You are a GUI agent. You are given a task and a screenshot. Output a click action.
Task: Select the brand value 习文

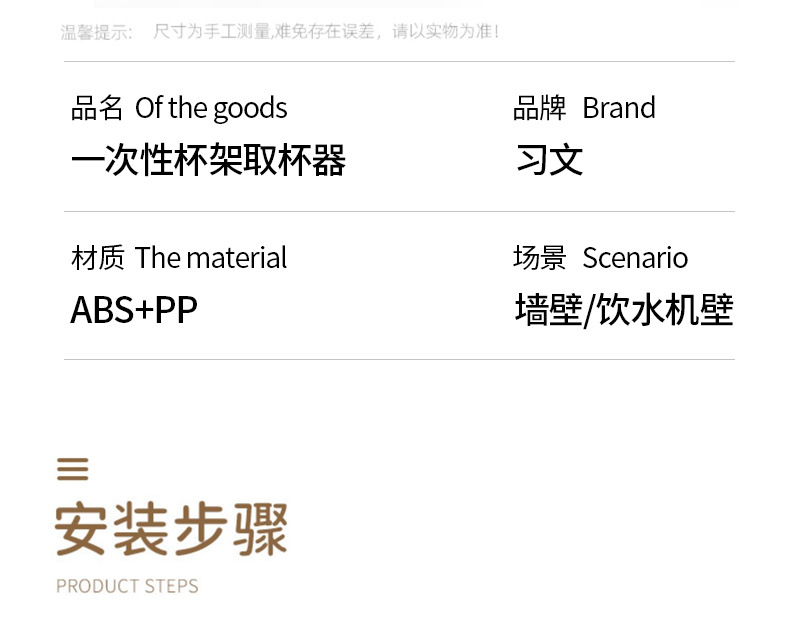[549, 160]
